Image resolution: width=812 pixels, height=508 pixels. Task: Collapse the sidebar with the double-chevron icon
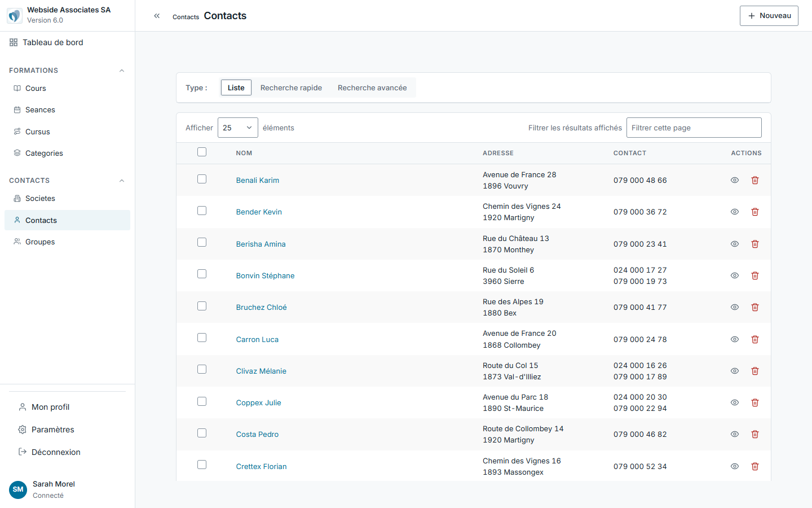click(x=157, y=16)
